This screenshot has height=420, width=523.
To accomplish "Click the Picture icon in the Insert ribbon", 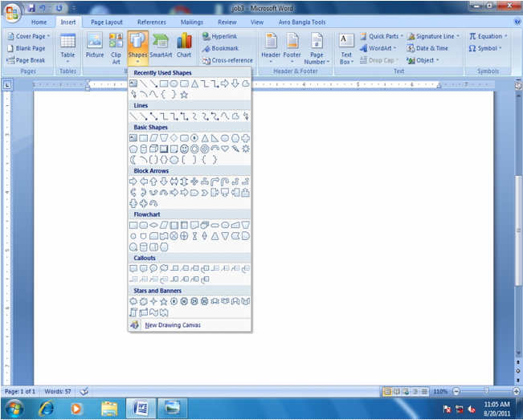I will pyautogui.click(x=95, y=46).
